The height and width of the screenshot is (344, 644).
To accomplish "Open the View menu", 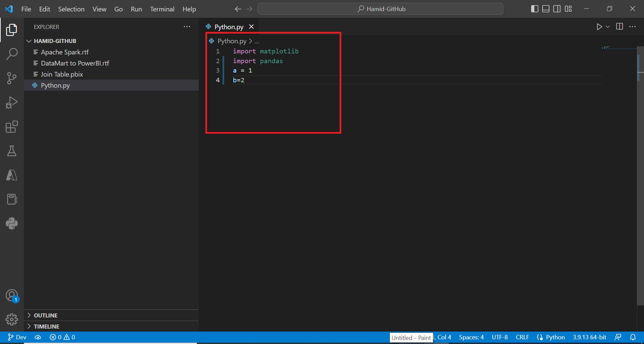I will coord(99,9).
